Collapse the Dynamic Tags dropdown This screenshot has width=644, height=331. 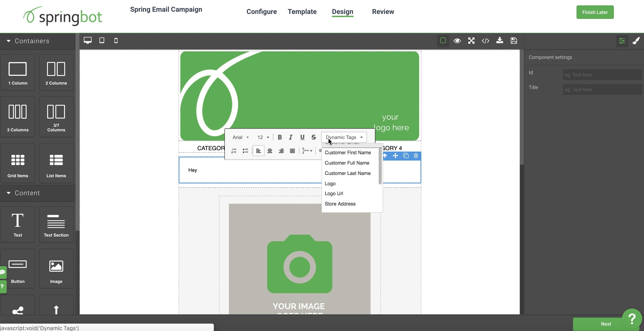[x=344, y=137]
